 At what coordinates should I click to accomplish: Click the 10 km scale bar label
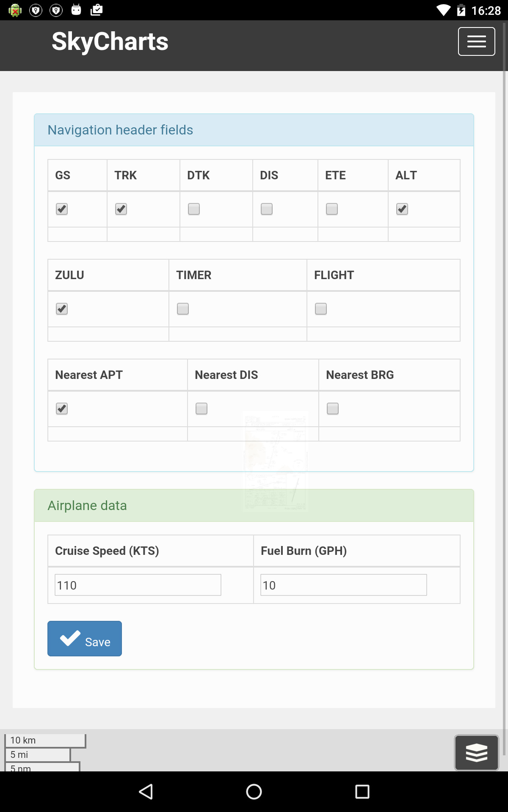(x=23, y=740)
